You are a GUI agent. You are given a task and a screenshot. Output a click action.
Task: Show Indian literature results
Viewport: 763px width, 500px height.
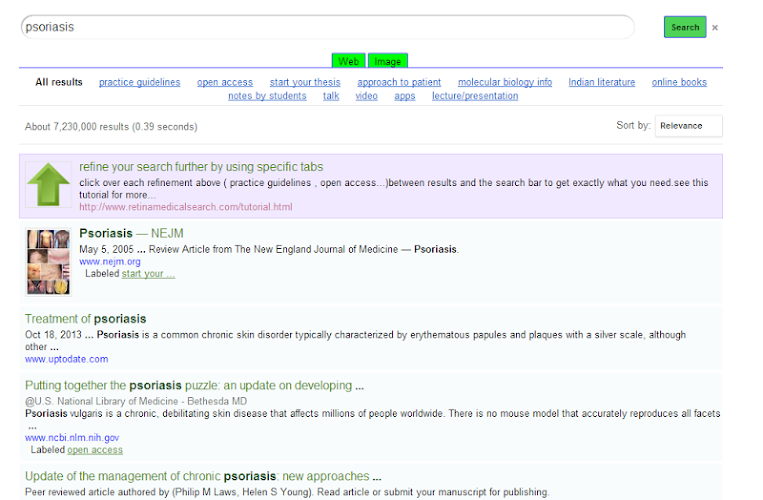point(602,82)
